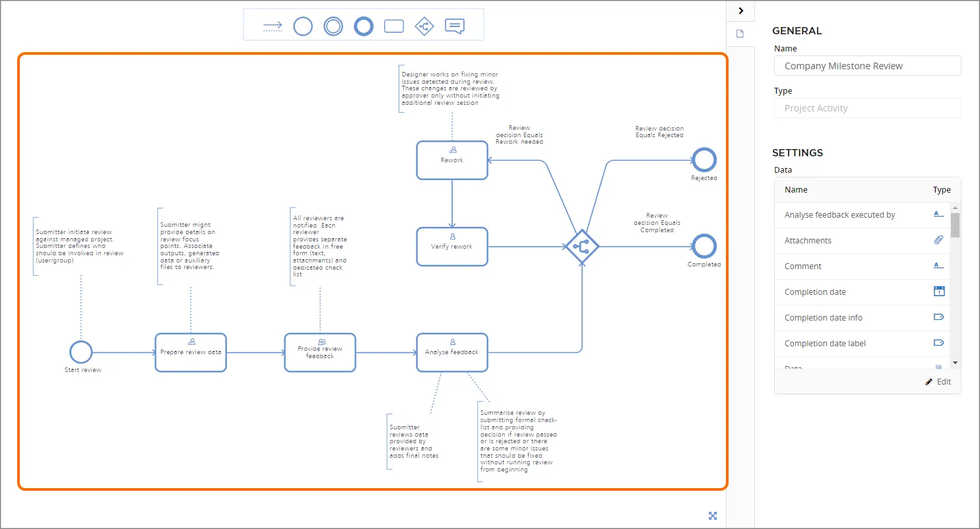
Task: Select the Verify rework task node
Action: pos(452,247)
